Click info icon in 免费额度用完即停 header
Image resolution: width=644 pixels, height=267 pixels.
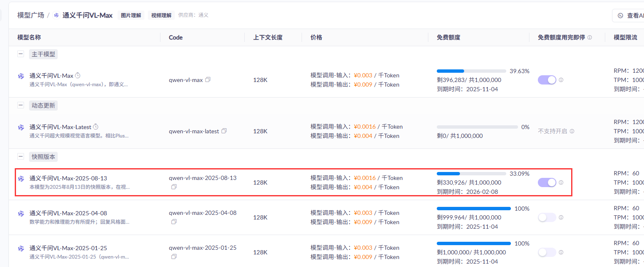[590, 37]
